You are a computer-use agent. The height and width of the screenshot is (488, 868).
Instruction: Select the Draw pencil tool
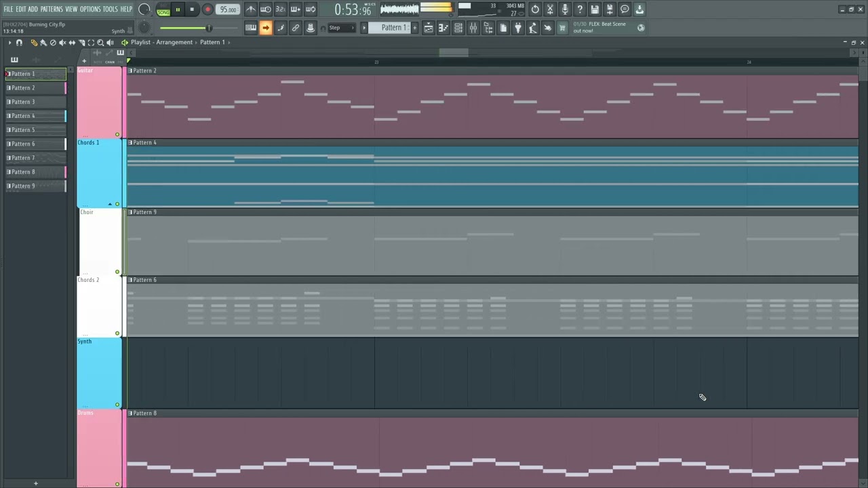(x=34, y=43)
